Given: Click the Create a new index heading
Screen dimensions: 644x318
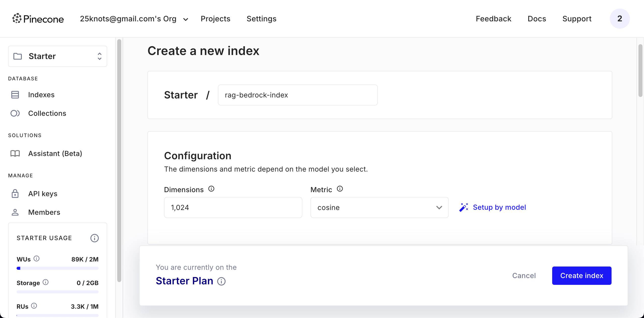Looking at the screenshot, I should pyautogui.click(x=204, y=51).
